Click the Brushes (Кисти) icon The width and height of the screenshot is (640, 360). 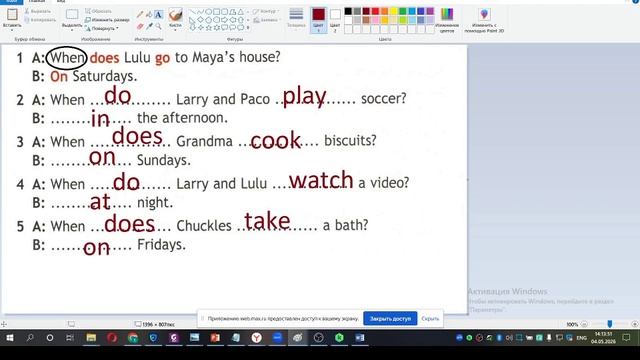[175, 15]
